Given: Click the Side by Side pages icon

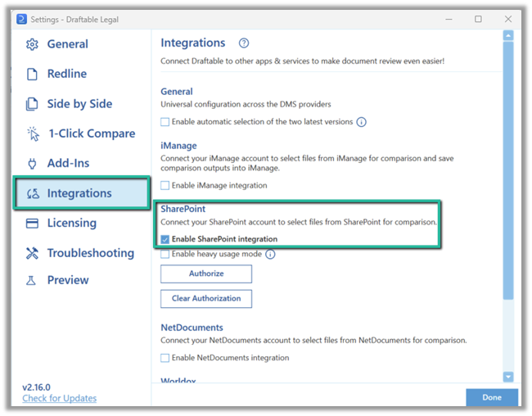Looking at the screenshot, I should tap(32, 104).
